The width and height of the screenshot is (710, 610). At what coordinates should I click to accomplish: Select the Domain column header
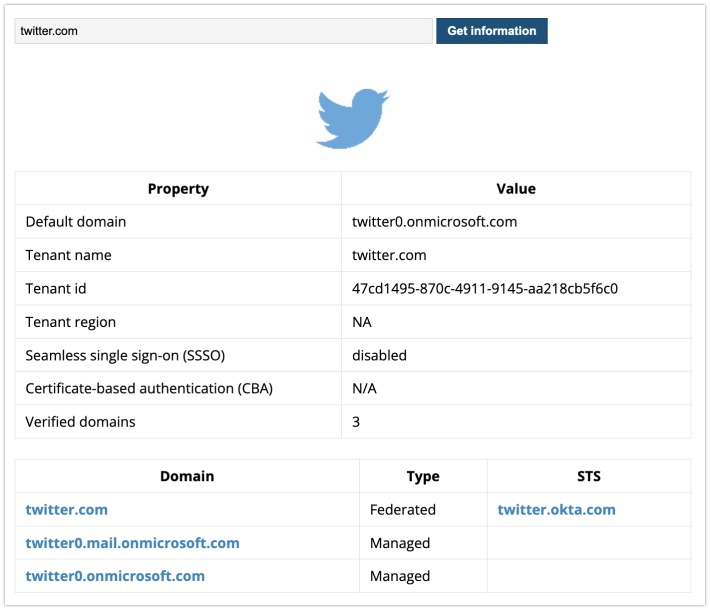click(187, 476)
